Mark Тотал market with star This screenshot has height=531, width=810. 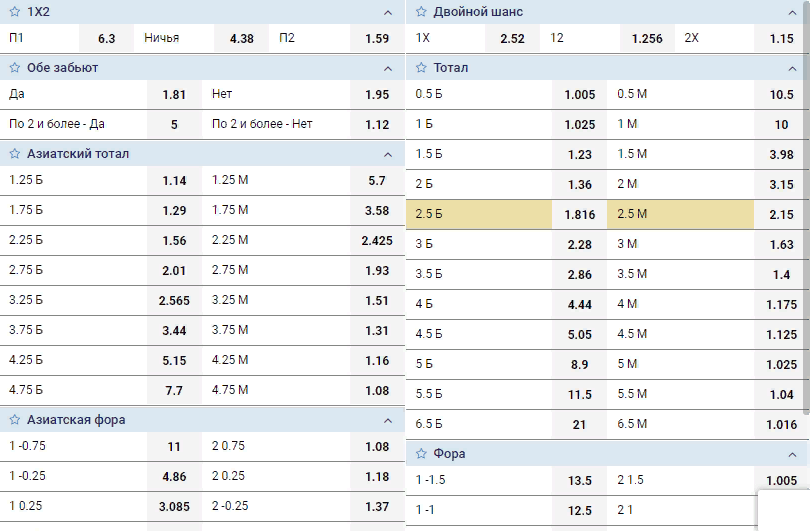point(421,68)
